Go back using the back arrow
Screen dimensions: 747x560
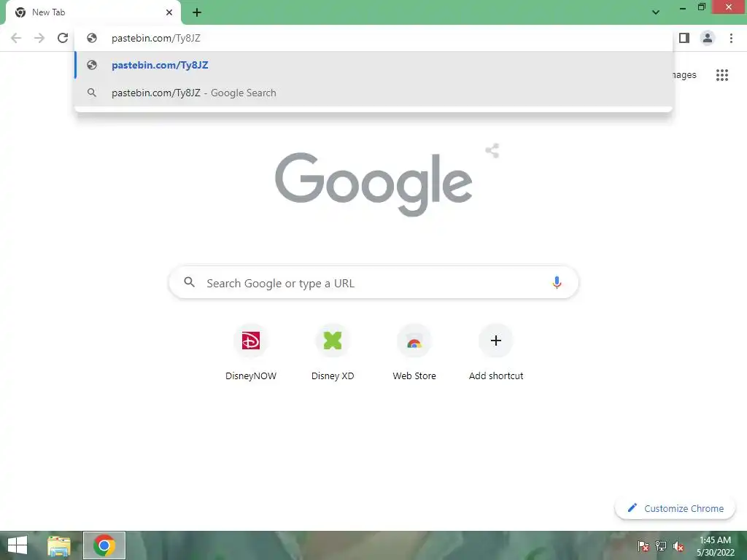(x=16, y=38)
